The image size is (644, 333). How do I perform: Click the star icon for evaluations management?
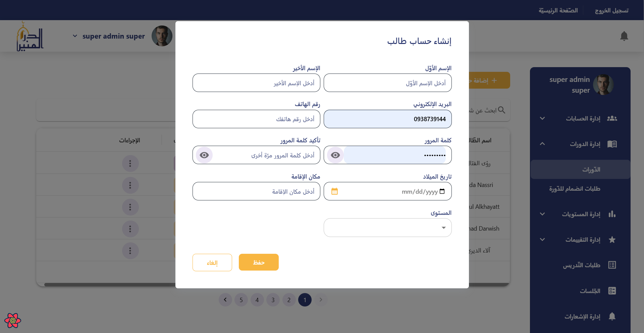pos(612,240)
